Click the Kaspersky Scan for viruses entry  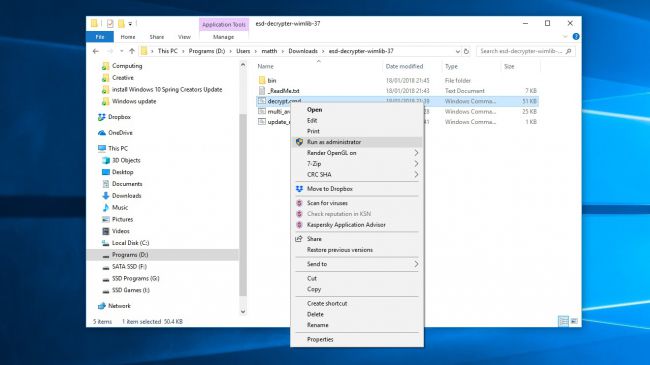point(327,203)
